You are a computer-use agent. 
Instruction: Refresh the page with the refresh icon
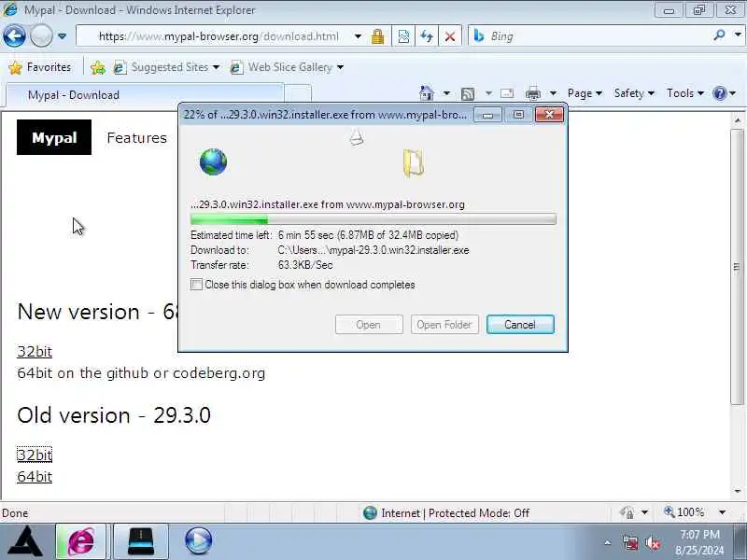tap(427, 36)
